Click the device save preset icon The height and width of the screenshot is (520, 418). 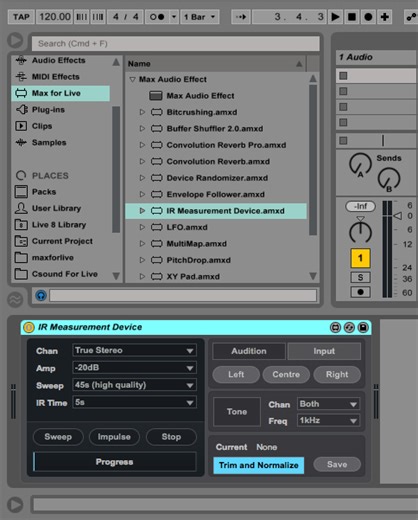point(363,328)
